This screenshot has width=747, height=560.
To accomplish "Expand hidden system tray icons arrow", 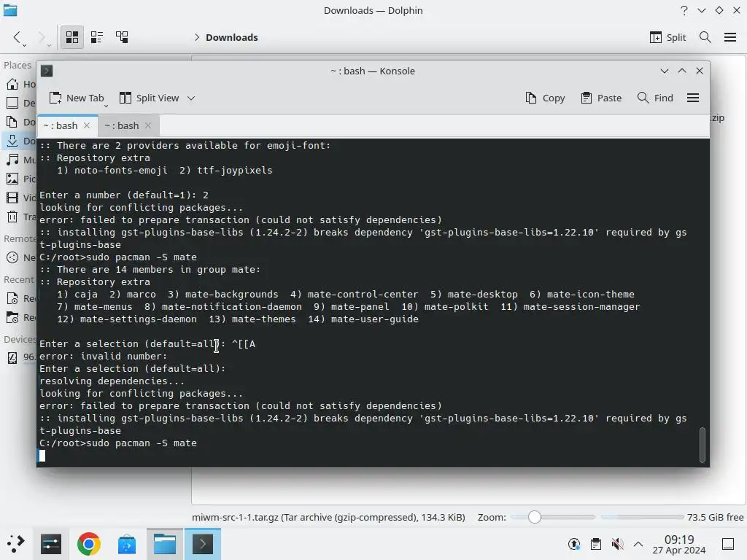I will (x=638, y=544).
